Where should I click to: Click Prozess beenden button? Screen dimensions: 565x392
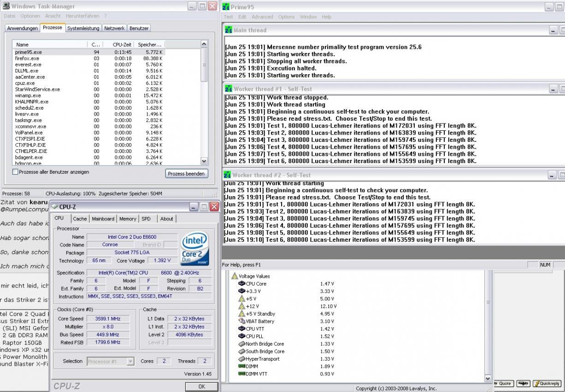coord(186,174)
